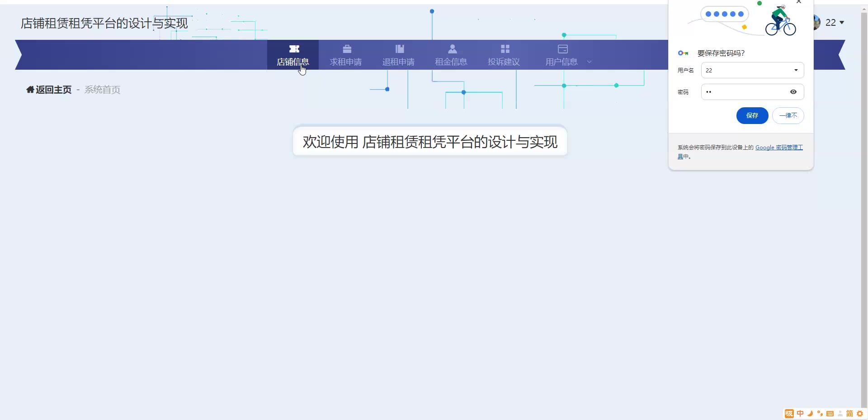Toggle the moon half-width icon in IME bar
The image size is (868, 420).
tap(810, 414)
